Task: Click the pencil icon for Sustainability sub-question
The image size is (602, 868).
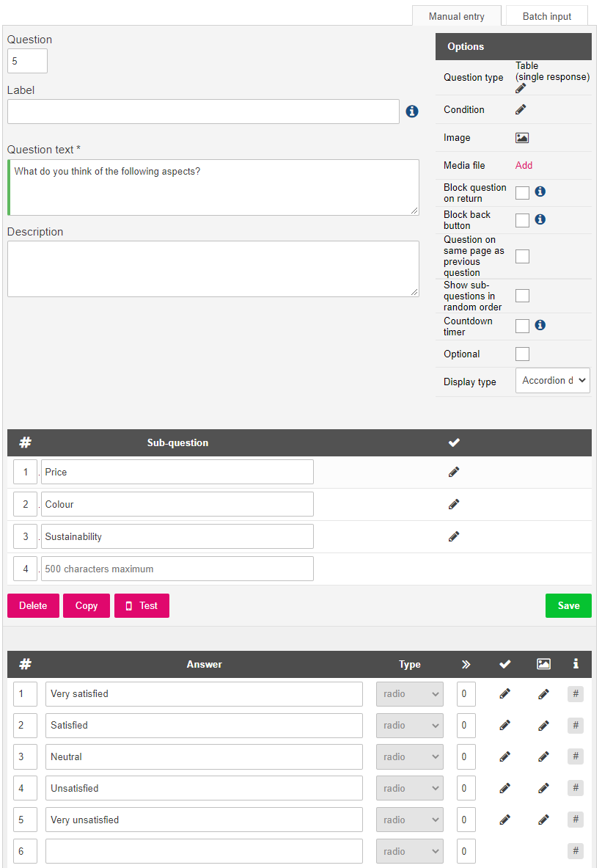Action: [x=454, y=536]
